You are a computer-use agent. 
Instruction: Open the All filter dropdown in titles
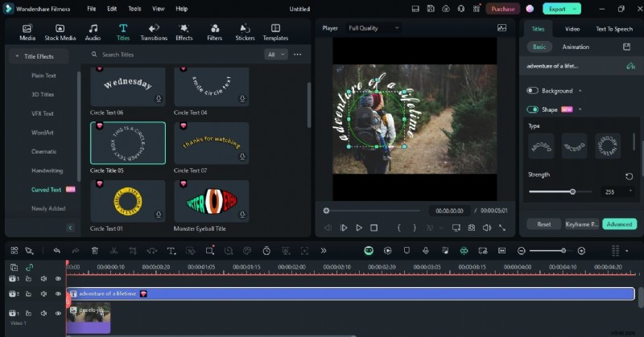pos(276,55)
